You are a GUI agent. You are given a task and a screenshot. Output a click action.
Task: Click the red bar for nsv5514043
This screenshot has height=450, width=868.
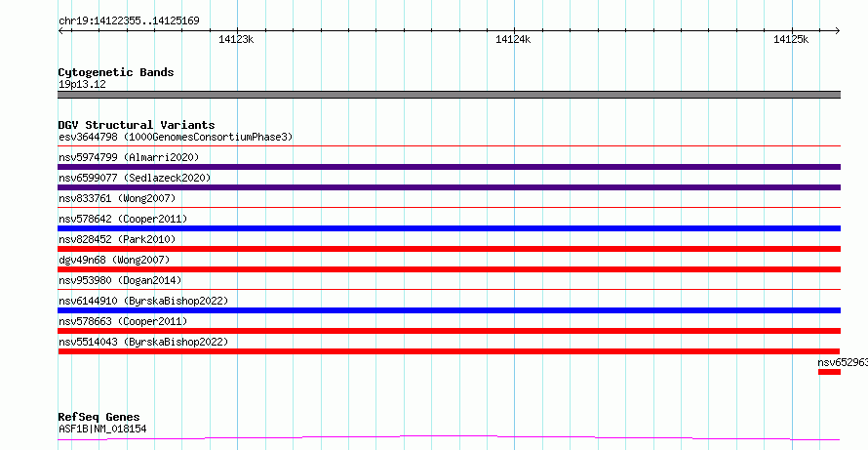point(449,351)
